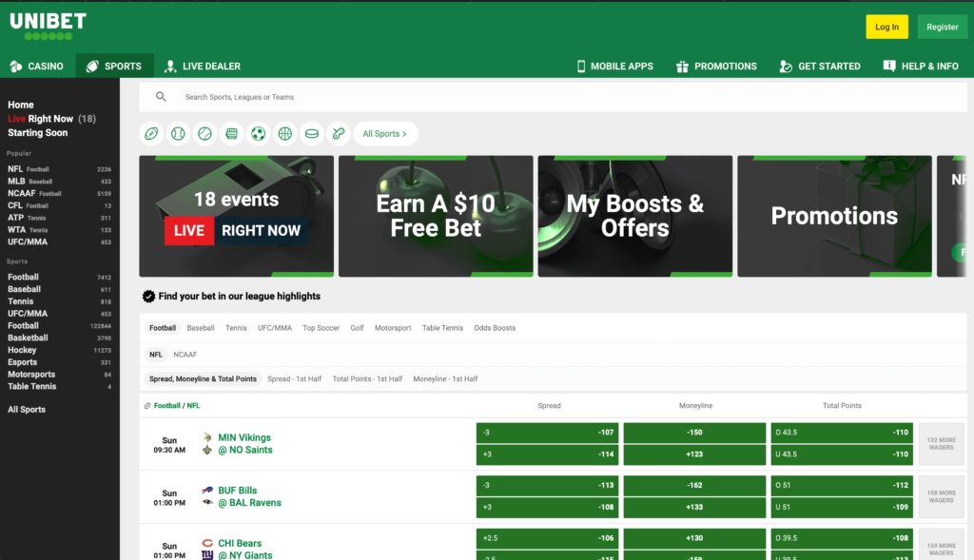This screenshot has height=560, width=974.
Task: Click the Chicago Bears team logo
Action: 207,543
